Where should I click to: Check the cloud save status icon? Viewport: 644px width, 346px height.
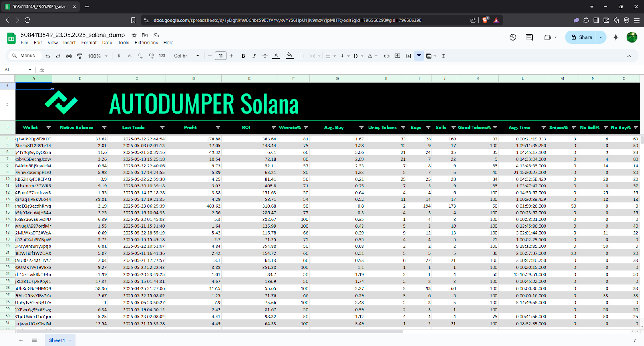[x=156, y=35]
